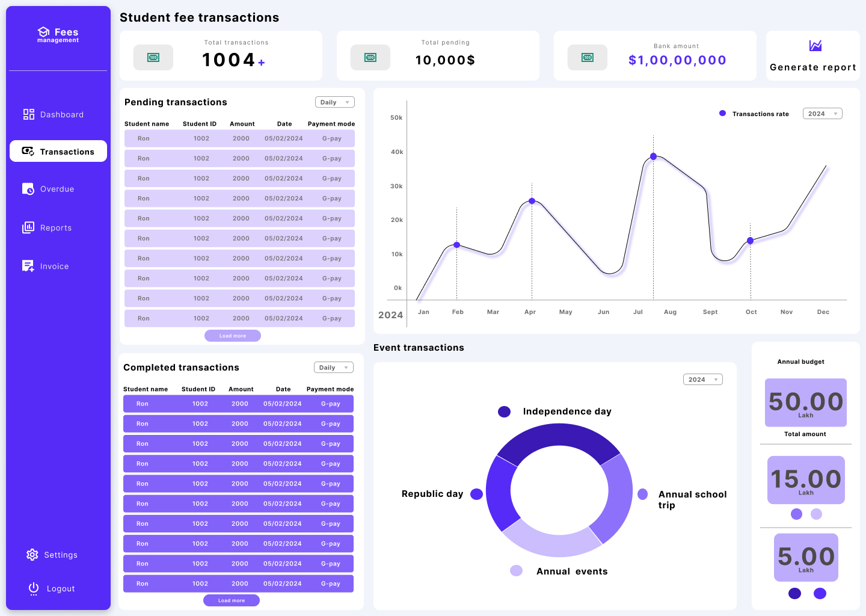Click the chart icon above Generate report
Image resolution: width=866 pixels, height=616 pixels.
(815, 46)
